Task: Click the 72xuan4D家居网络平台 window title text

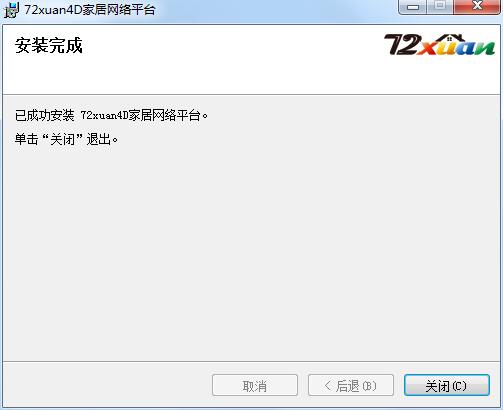Action: (x=89, y=10)
